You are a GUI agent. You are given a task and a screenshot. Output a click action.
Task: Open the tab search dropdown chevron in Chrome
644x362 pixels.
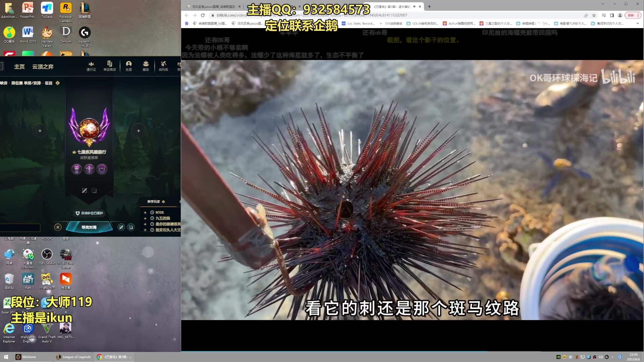[x=603, y=4]
